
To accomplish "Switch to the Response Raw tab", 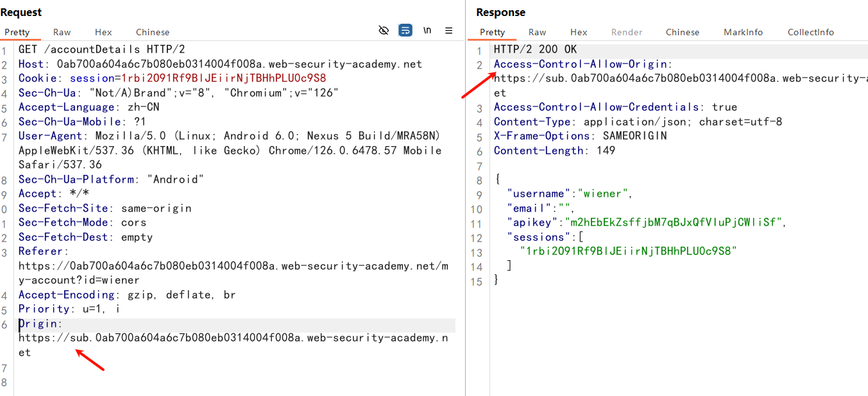I will [537, 32].
